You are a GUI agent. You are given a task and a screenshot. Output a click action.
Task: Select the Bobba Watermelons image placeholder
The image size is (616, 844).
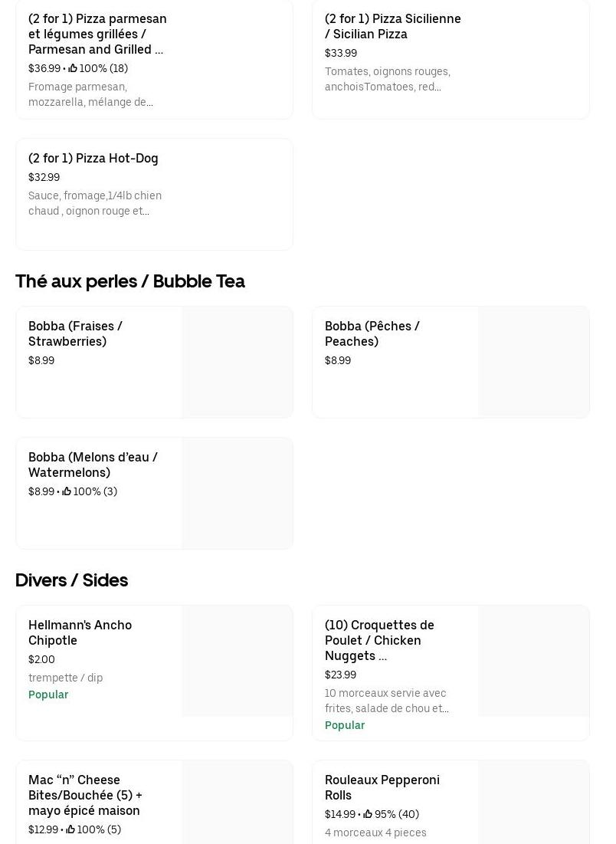point(238,494)
